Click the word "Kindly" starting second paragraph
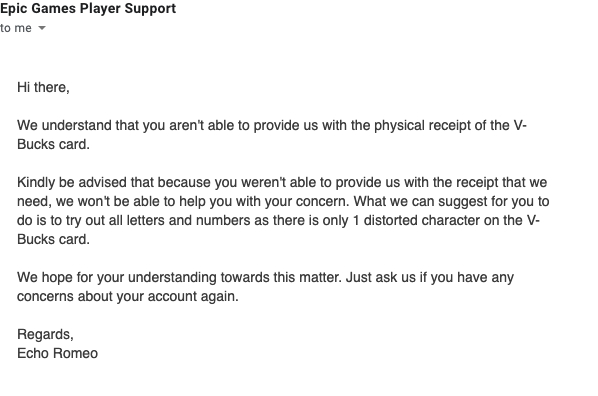 pyautogui.click(x=36, y=182)
